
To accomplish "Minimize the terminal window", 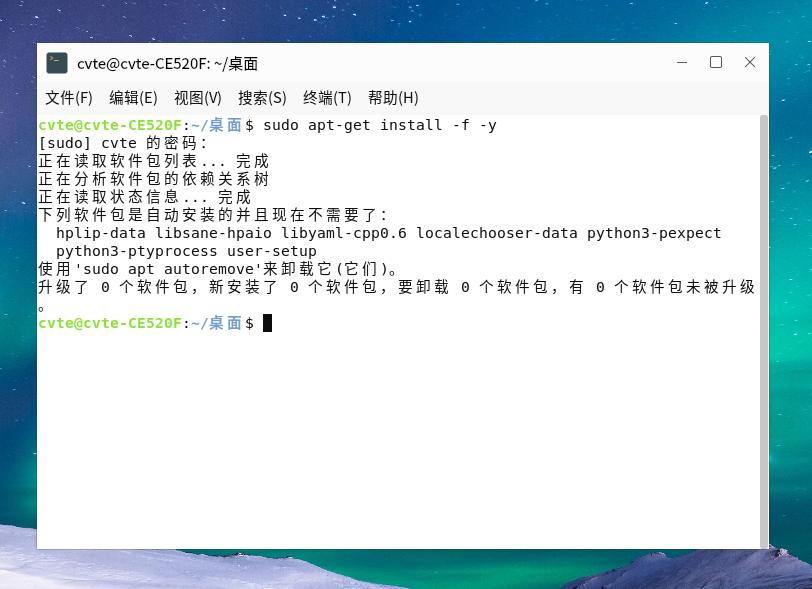I will 682,63.
